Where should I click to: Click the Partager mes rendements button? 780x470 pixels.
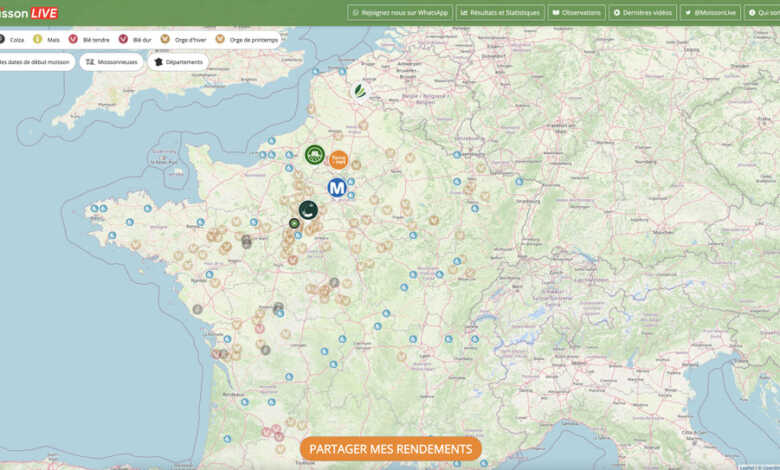[x=390, y=449]
